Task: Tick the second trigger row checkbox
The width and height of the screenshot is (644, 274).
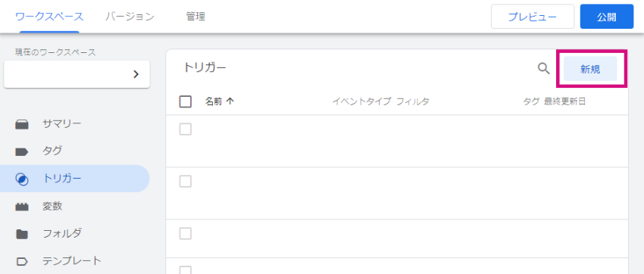Action: point(186,182)
